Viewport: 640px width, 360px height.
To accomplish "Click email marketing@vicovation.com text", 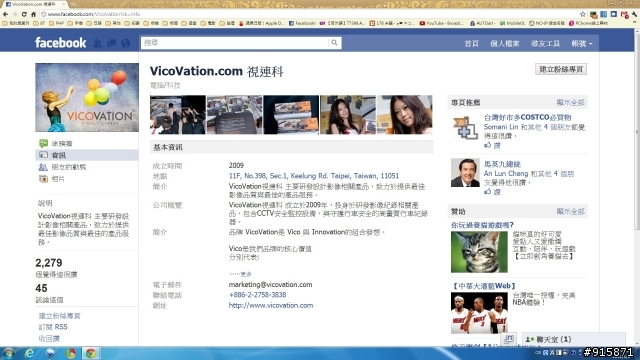I will click(x=270, y=284).
